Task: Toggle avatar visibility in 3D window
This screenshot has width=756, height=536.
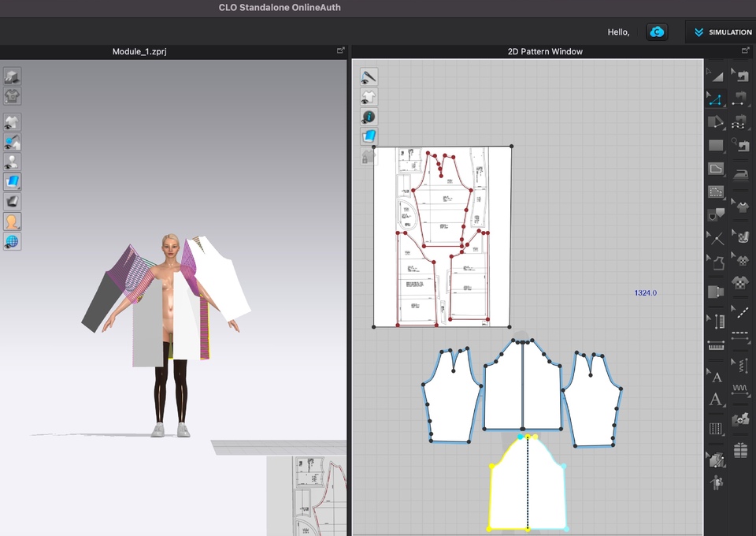Action: tap(12, 162)
